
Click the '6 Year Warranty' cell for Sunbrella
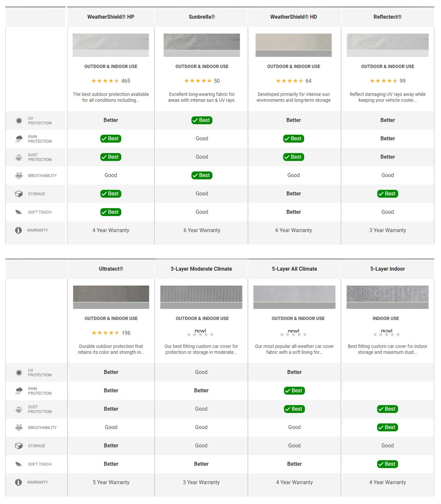click(x=202, y=230)
